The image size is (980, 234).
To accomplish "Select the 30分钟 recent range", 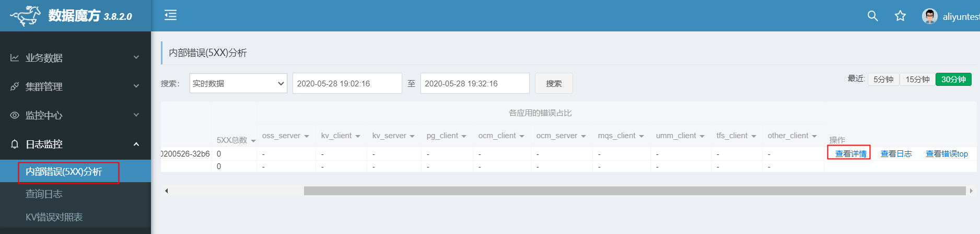I will point(953,80).
